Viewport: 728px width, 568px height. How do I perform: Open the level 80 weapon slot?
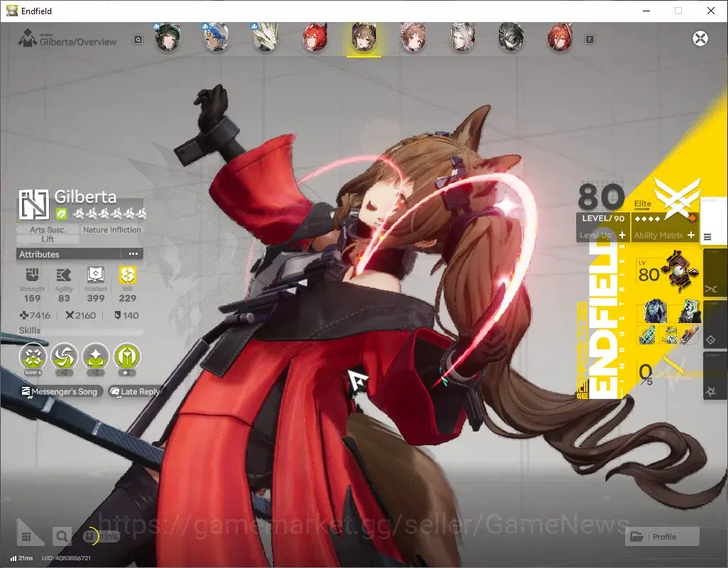(x=668, y=271)
